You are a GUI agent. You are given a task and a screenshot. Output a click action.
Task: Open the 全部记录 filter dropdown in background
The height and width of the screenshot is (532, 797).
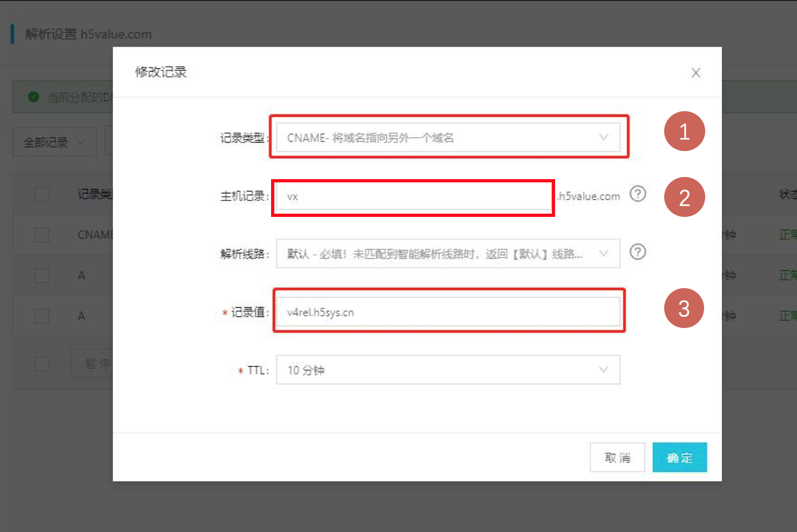[x=55, y=142]
